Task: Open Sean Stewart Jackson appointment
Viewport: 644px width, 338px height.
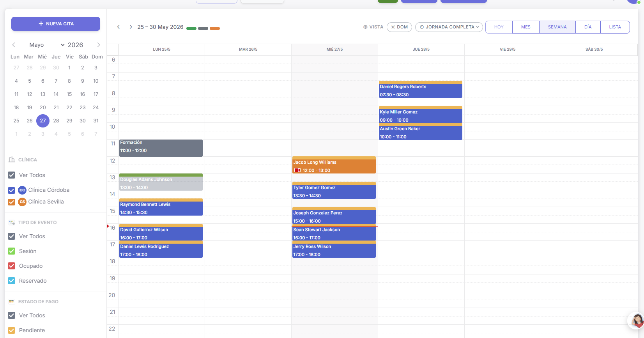Action: point(334,233)
